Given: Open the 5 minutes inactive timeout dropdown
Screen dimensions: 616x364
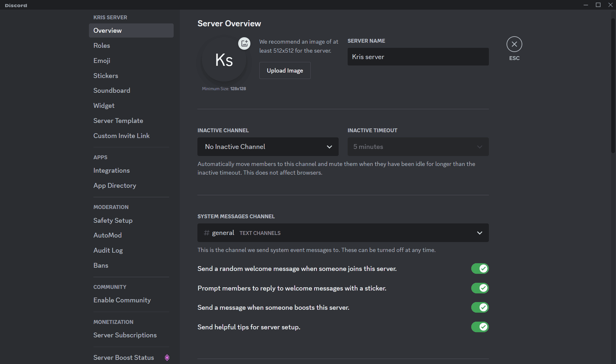Looking at the screenshot, I should coord(418,147).
